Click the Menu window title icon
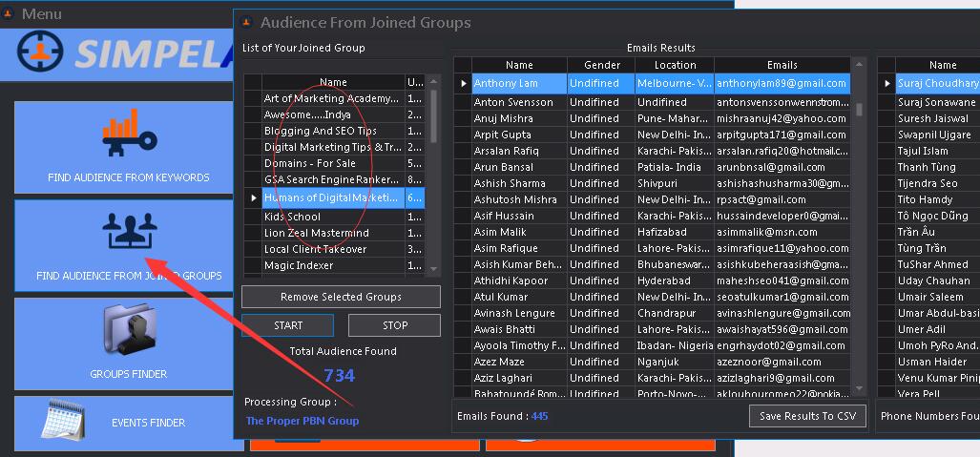The image size is (980, 457). coord(9,13)
